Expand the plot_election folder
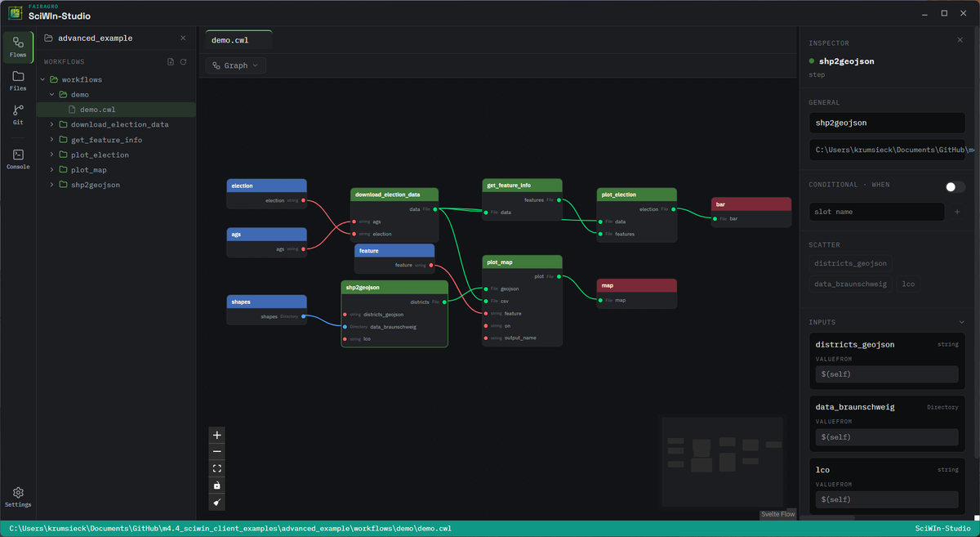 coord(52,155)
